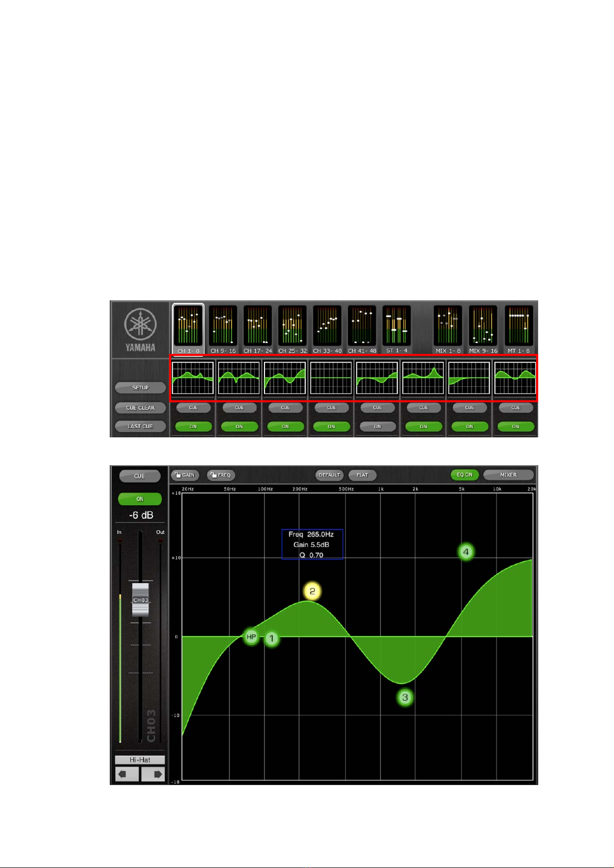Select the HP filter node
The width and height of the screenshot is (614, 868).
251,637
